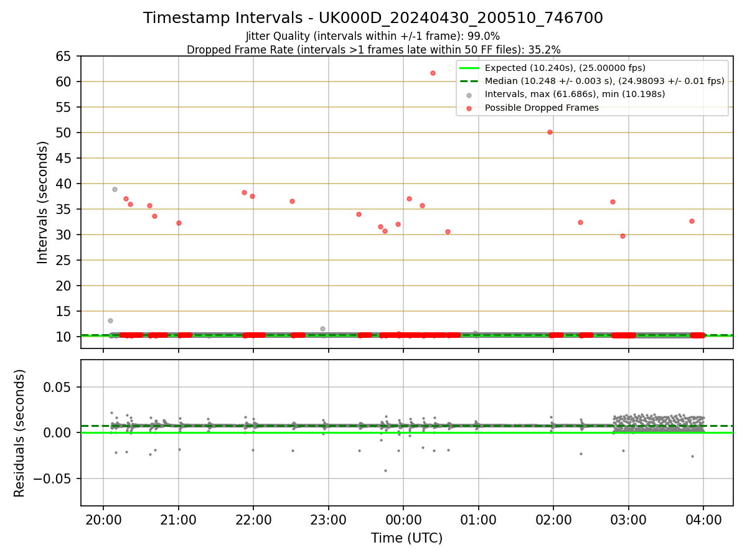This screenshot has height=560, width=747.
Task: Click the red data point near 61.7 seconds
Action: pyautogui.click(x=433, y=73)
